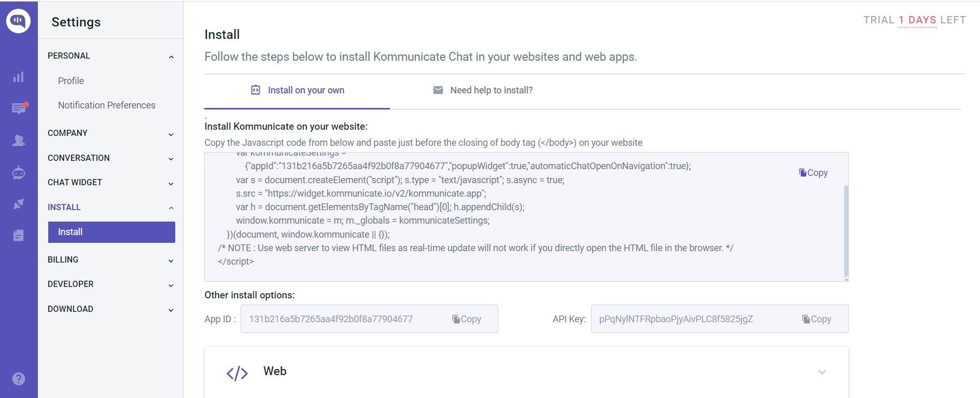Open the Dashboard analytics icon in sidebar
The image size is (980, 398).
(19, 77)
